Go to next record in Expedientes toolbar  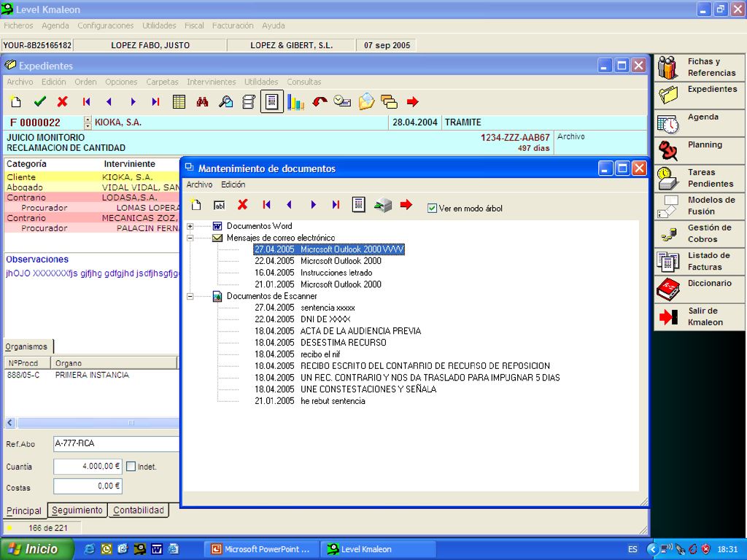pyautogui.click(x=133, y=101)
